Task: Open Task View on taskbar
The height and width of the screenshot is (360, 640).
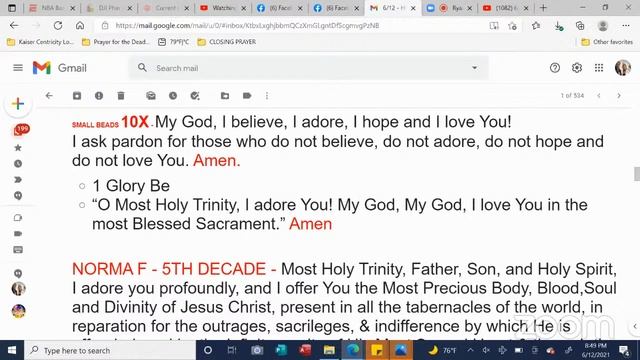Action: 232,350
